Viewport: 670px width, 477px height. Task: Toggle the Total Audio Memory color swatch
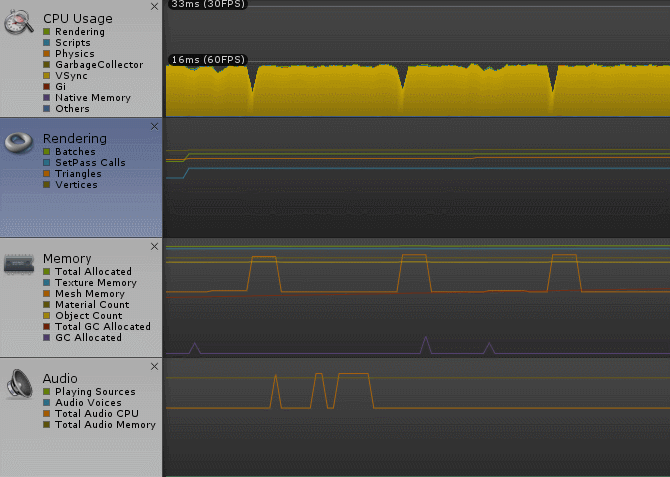click(x=47, y=425)
